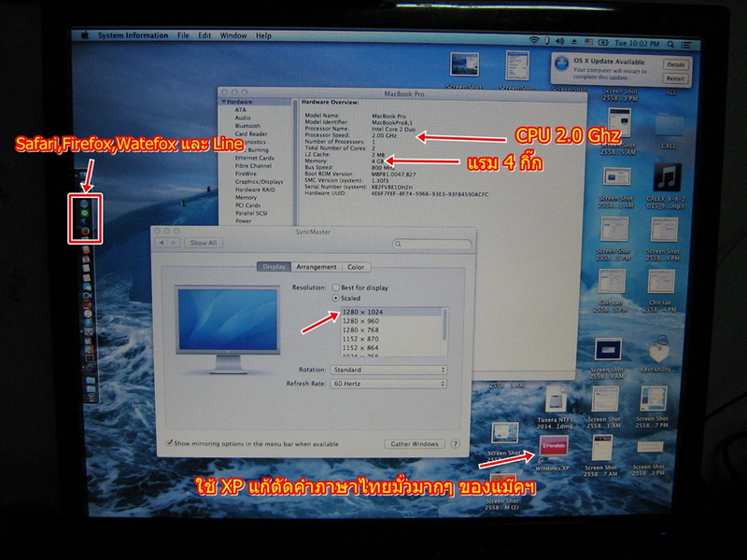Collapse the Hardware section triangle

point(223,102)
